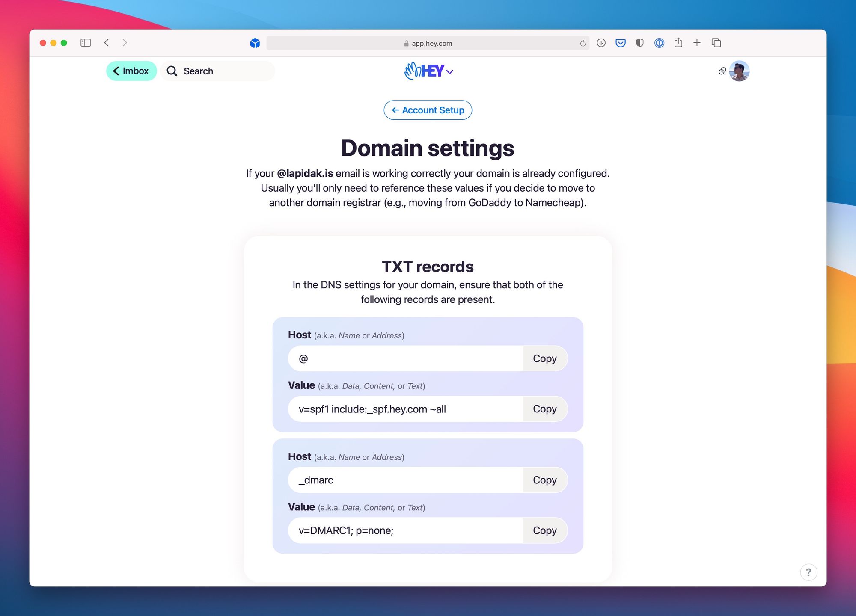856x616 pixels.
Task: Click the browser address bar
Action: coord(429,42)
